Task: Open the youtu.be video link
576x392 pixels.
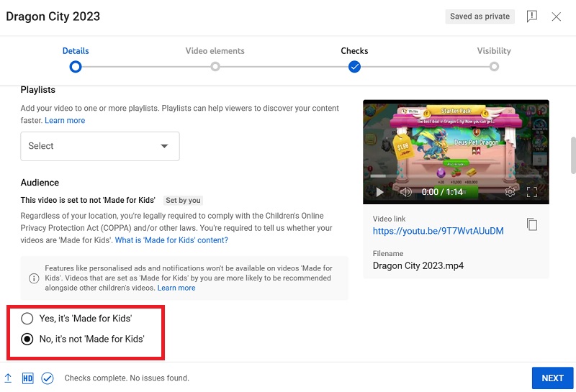Action: pos(438,231)
